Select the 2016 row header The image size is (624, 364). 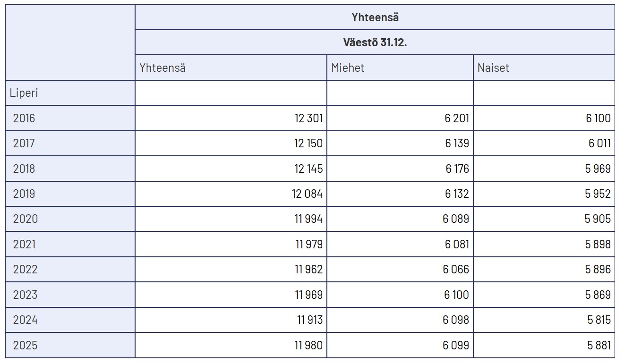coord(24,118)
